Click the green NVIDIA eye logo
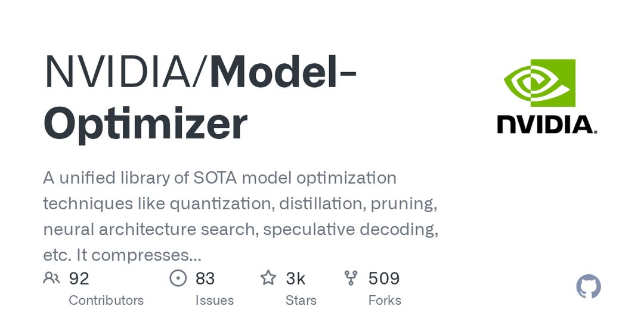The height and width of the screenshot is (322, 644). [540, 82]
